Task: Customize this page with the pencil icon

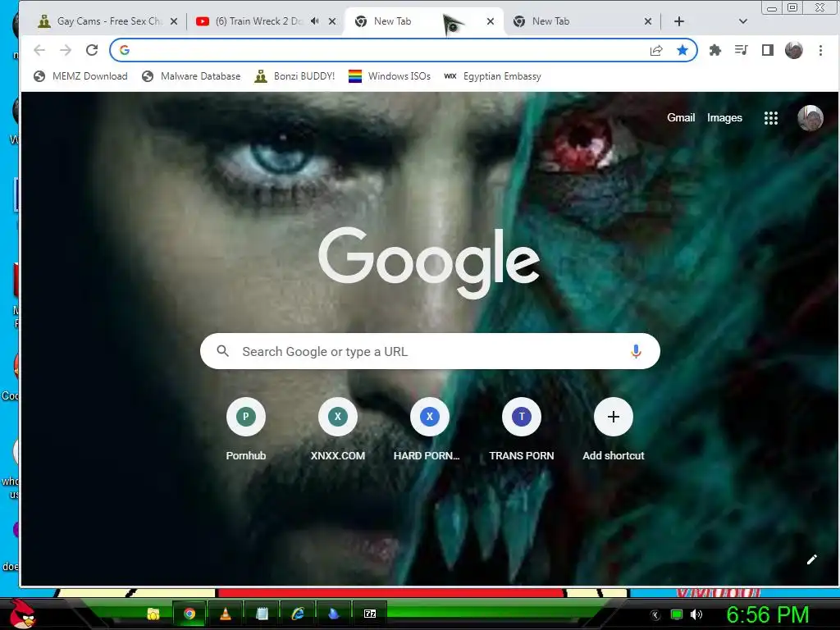Action: [x=811, y=559]
